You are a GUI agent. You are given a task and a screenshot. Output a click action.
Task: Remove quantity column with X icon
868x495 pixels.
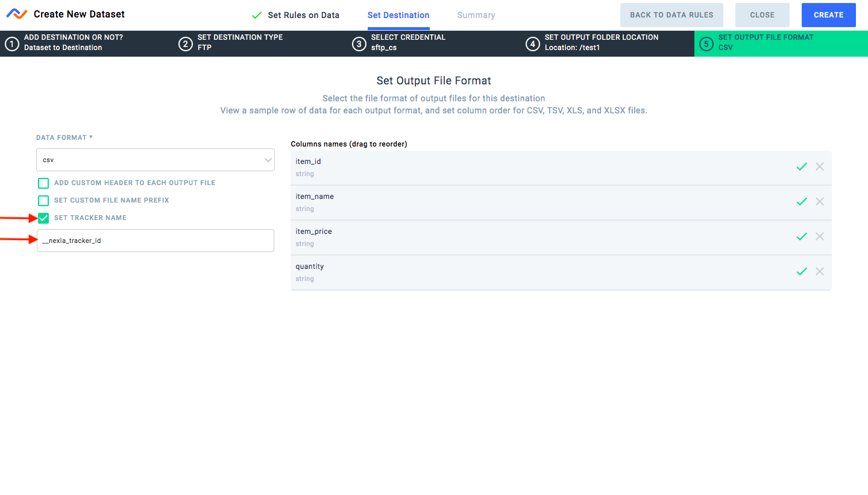820,271
